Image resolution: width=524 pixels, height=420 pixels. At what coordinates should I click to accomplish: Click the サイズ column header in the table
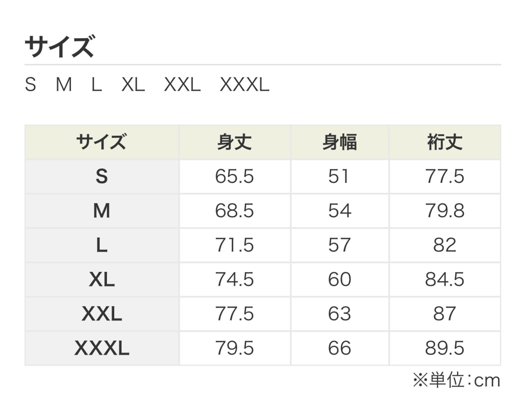(102, 142)
